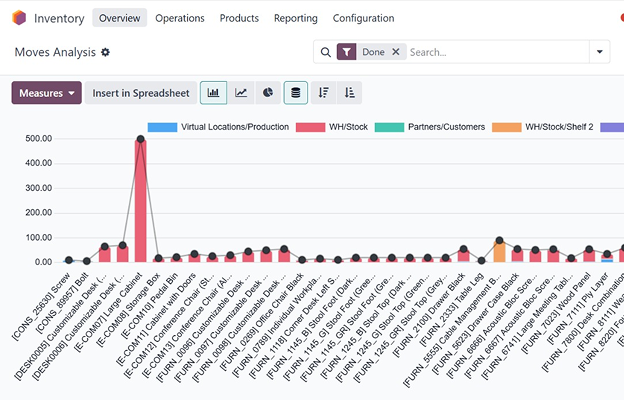Toggle the stacked chart mode
This screenshot has height=400, width=624.
295,93
